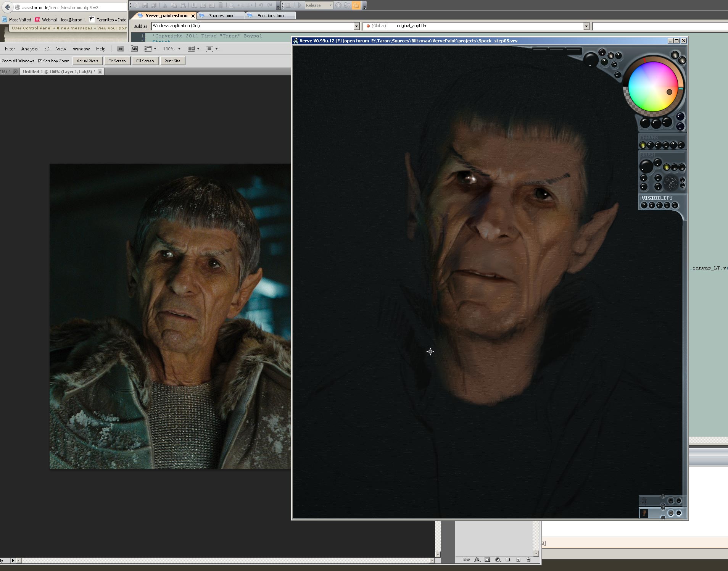Screen dimensions: 728x571
Task: Create a new group folder in layers panel
Action: tap(508, 560)
